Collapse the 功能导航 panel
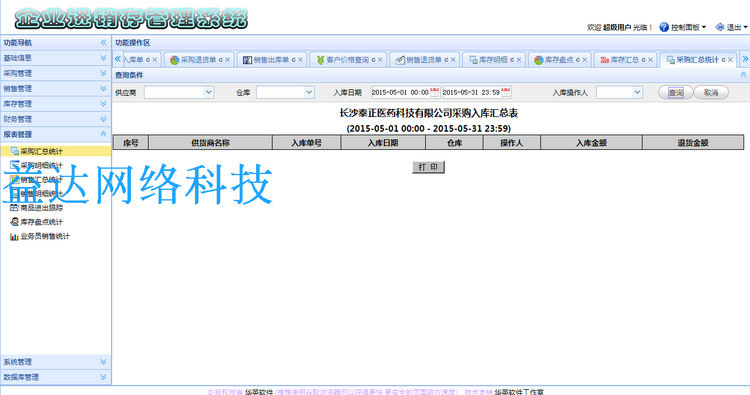Screen dimensions: 750x395 (103, 43)
